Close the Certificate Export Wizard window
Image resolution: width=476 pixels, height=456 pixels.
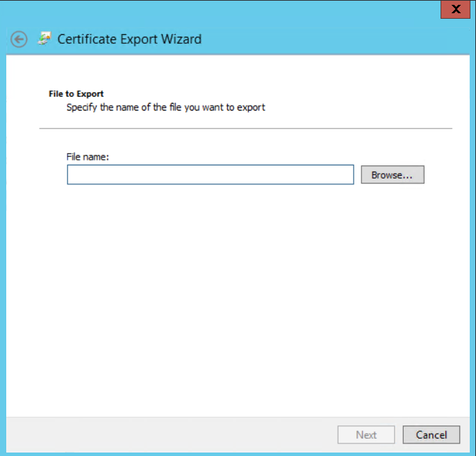tap(455, 10)
